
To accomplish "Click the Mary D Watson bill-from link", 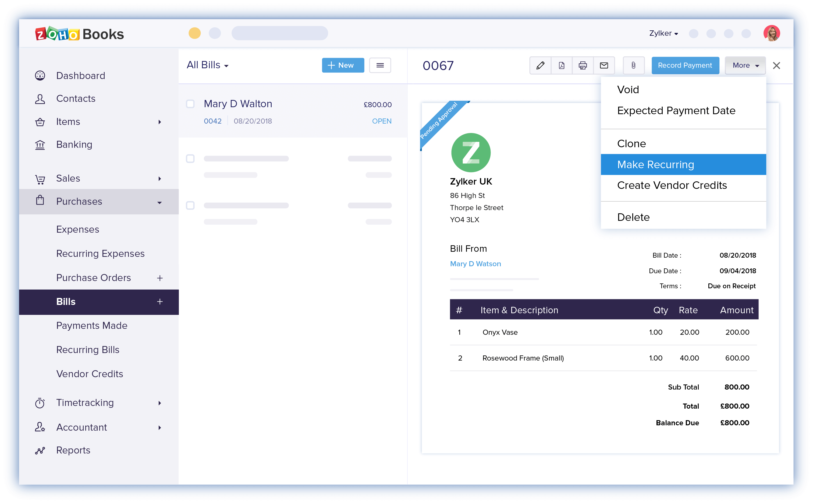I will coord(475,263).
